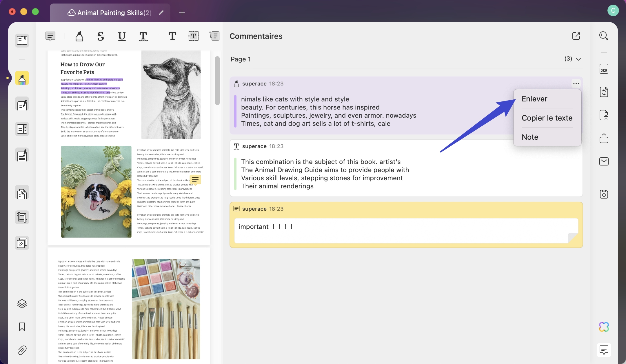This screenshot has width=626, height=364.
Task: Select the text box tool
Action: point(193,36)
